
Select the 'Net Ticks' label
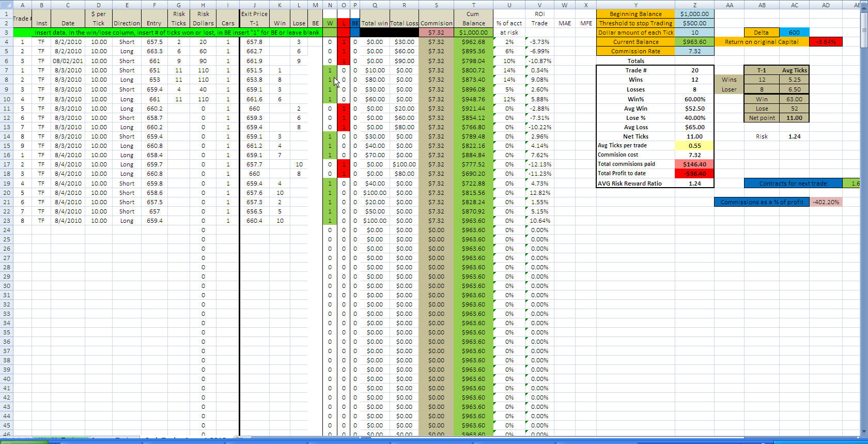[x=636, y=136]
